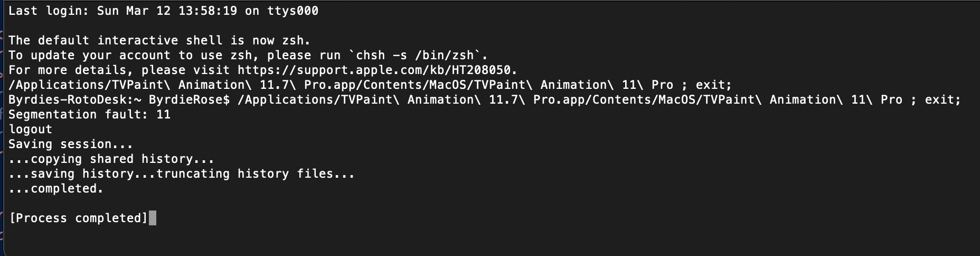Click the chsh -s /bin/zsh command text
Image resolution: width=980 pixels, height=256 pixels.
coord(418,55)
